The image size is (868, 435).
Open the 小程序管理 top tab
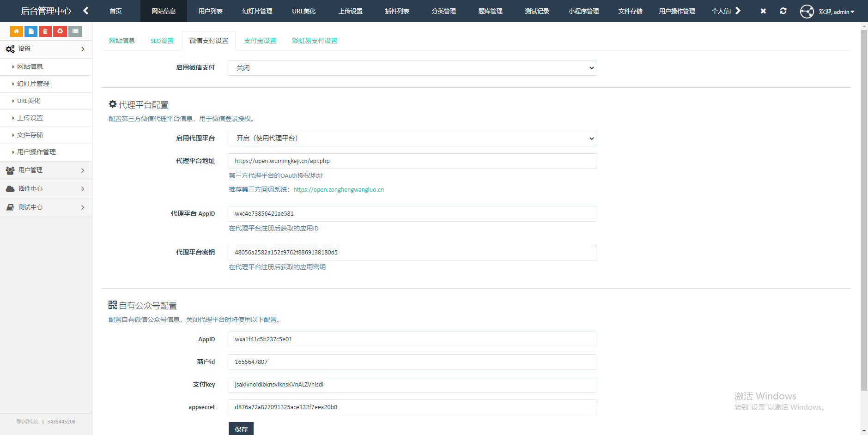[x=583, y=11]
